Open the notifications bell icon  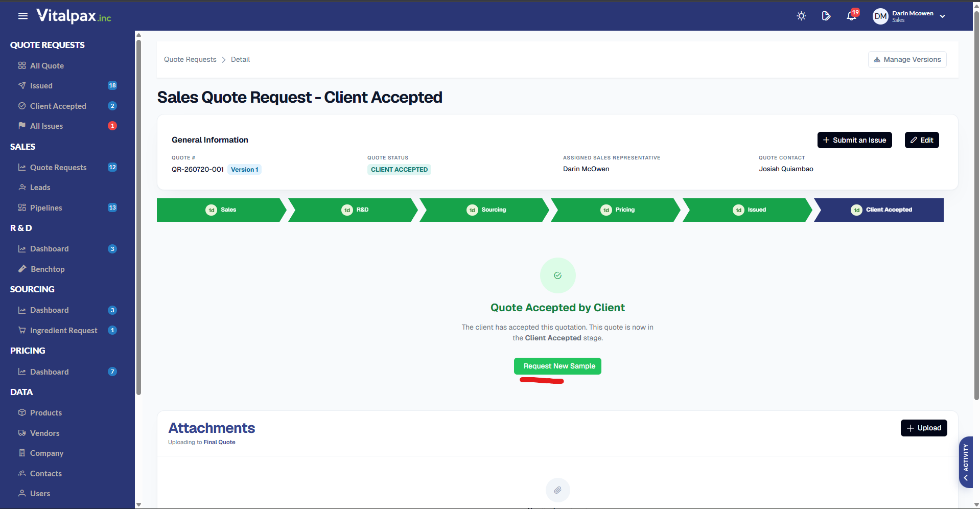(851, 16)
